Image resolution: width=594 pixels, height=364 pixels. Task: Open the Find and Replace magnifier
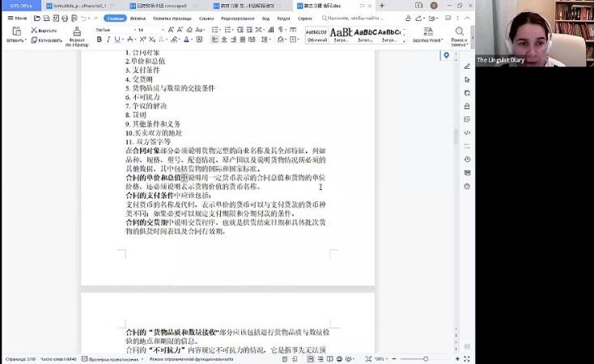coord(459,32)
